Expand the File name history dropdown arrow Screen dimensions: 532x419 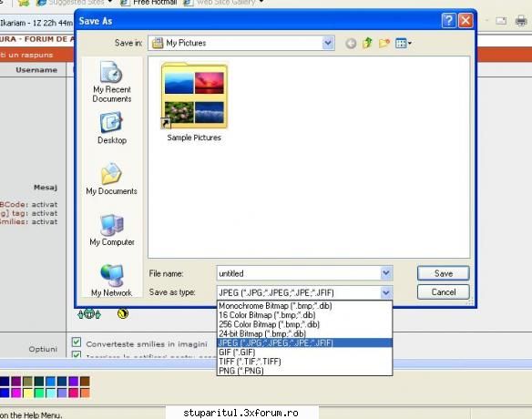[x=385, y=273]
